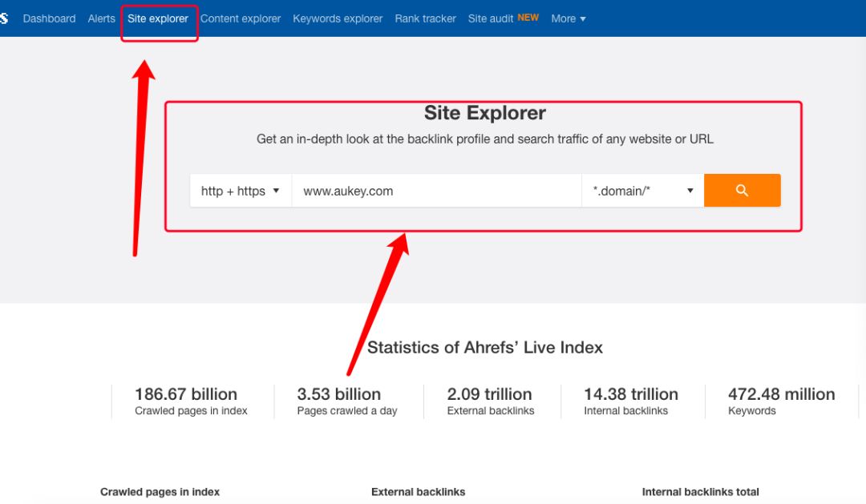
Task: Click the 14.38 trillion internal backlinks stat
Action: (631, 401)
